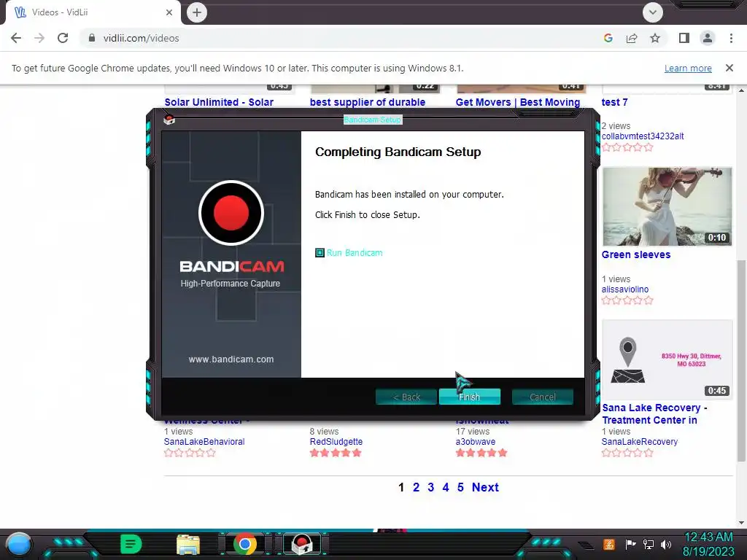The width and height of the screenshot is (747, 560).
Task: Open user a3obwave profile
Action: [476, 442]
